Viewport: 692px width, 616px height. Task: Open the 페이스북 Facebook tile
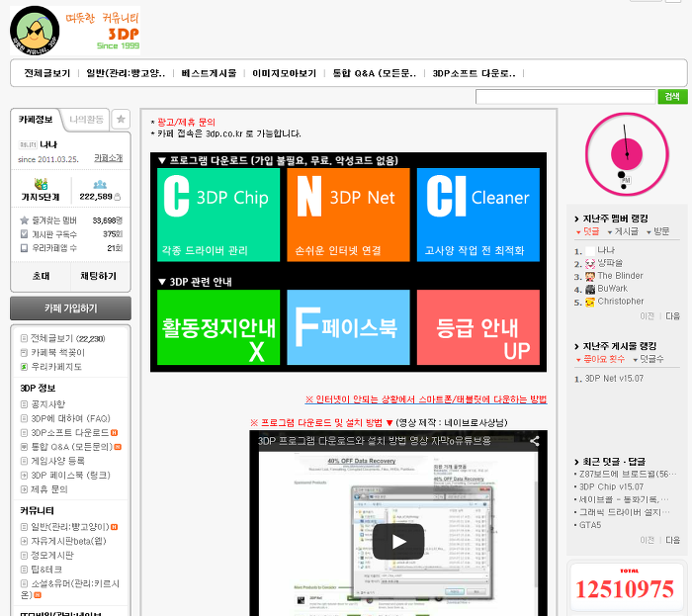pyautogui.click(x=348, y=327)
